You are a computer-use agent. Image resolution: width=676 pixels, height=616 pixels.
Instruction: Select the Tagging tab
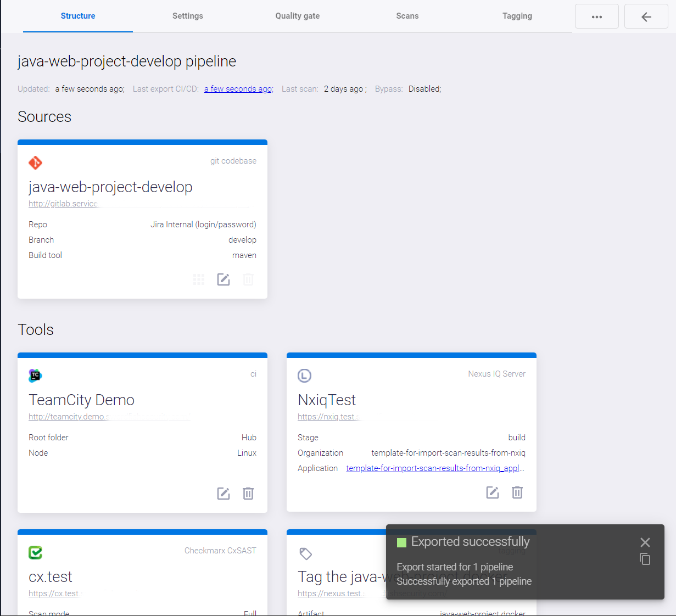(517, 16)
